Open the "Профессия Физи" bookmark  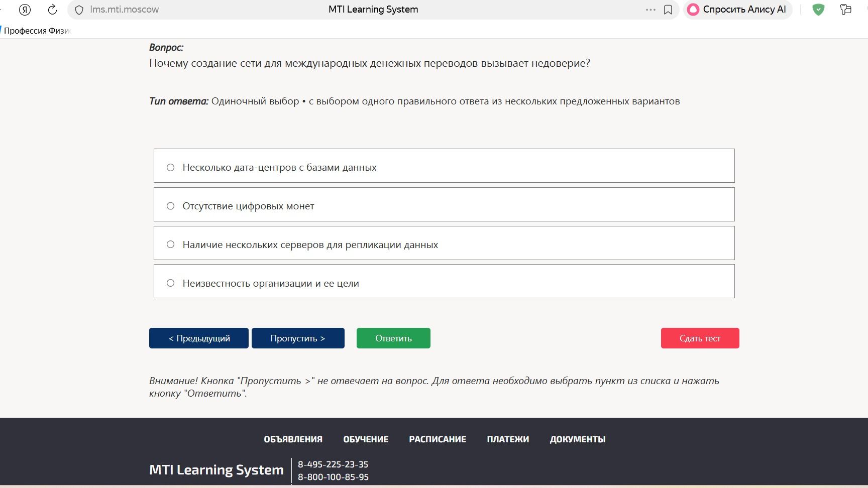click(37, 31)
